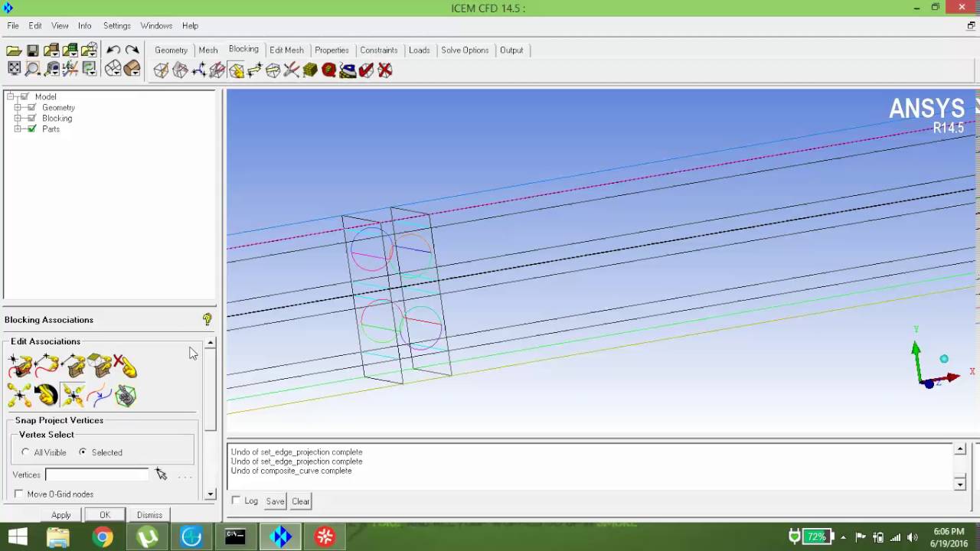Viewport: 980px width, 551px height.
Task: Click the Fit Window view icon
Action: (14, 69)
